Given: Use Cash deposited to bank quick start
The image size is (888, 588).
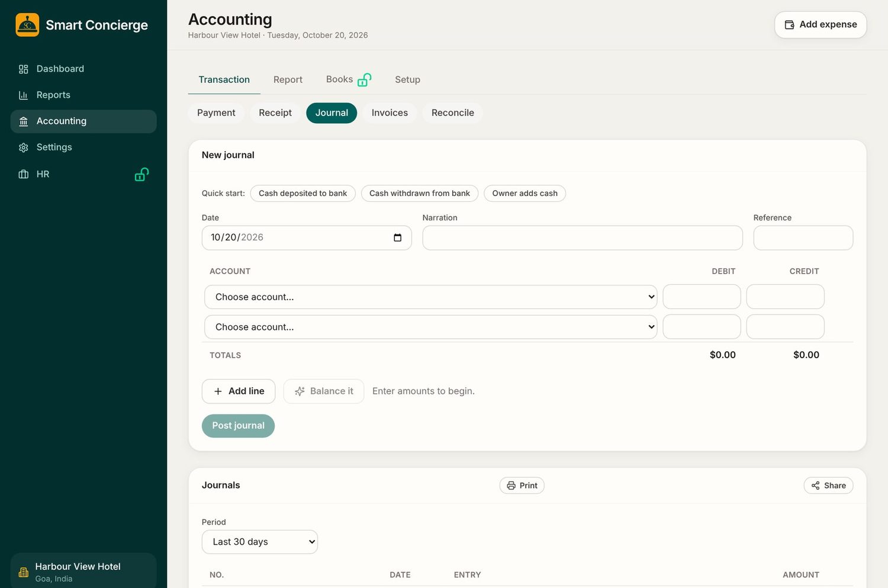Looking at the screenshot, I should tap(303, 194).
